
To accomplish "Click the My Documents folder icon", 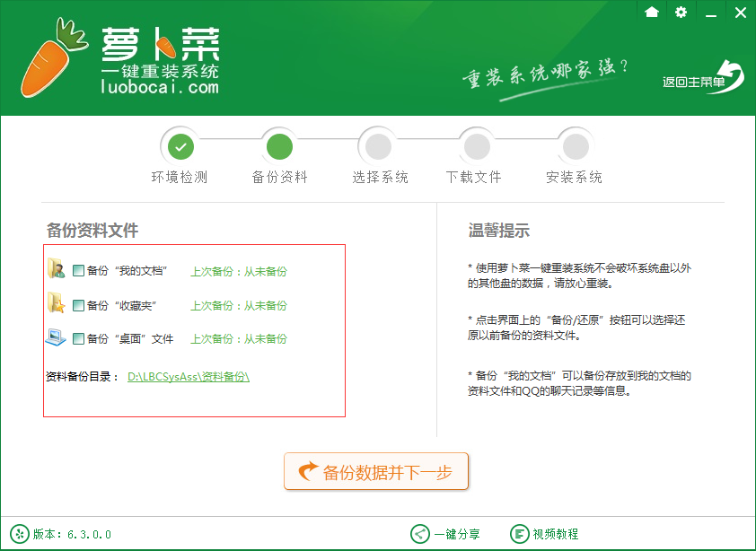I will 56,268.
